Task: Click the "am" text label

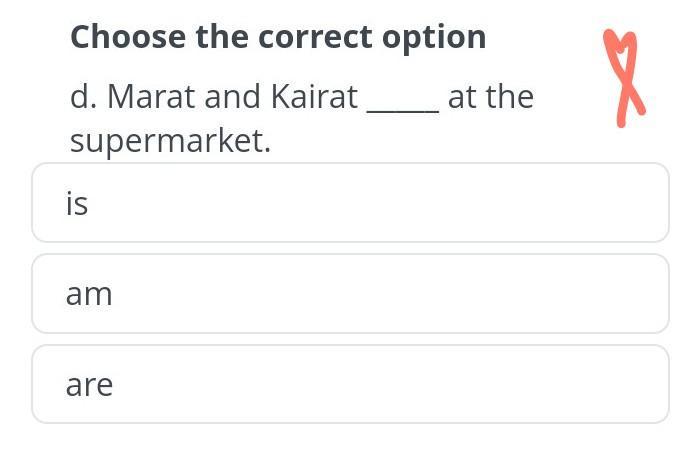Action: 89,295
